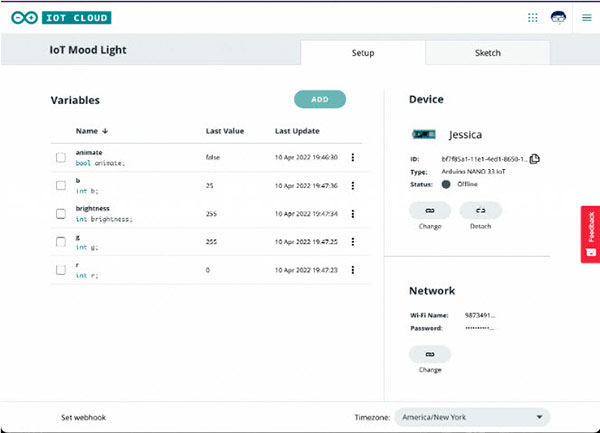Image resolution: width=600 pixels, height=433 pixels.
Task: Click the Arduino IoT Cloud logo
Action: point(61,17)
